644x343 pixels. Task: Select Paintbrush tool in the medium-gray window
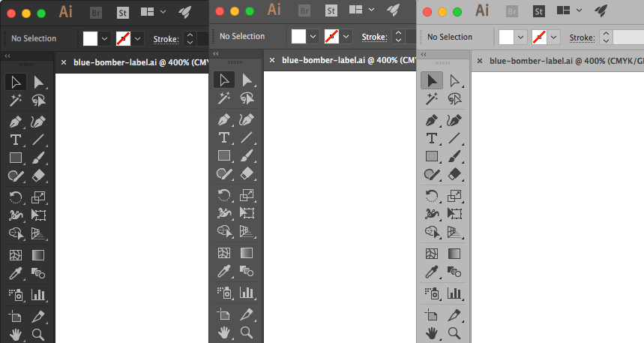click(247, 155)
